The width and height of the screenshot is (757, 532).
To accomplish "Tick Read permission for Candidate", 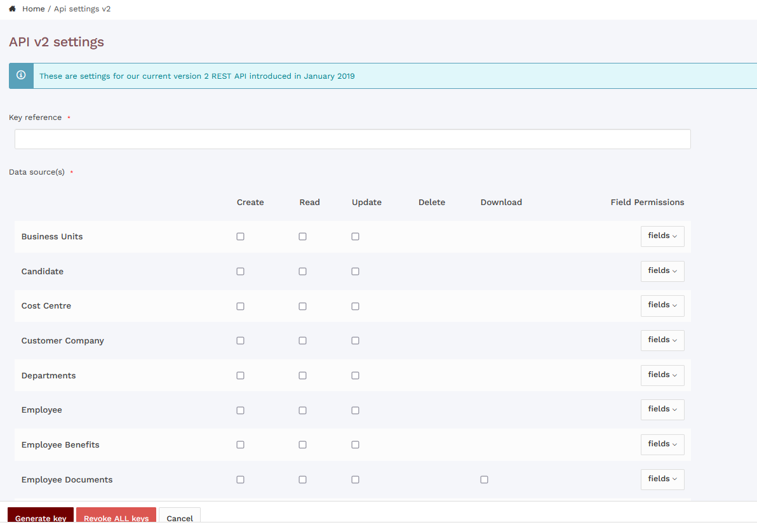I will (302, 272).
